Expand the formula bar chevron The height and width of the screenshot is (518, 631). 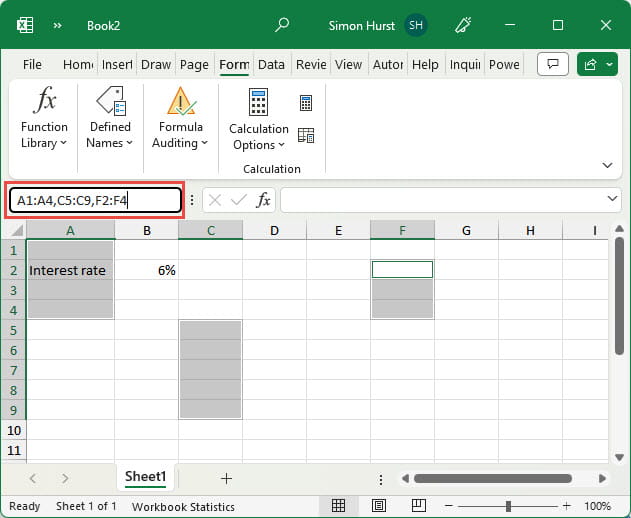(613, 200)
